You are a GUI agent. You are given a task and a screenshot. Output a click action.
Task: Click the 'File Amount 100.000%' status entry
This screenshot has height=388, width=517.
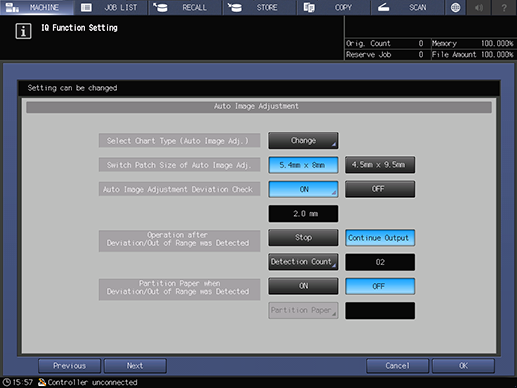[473, 55]
